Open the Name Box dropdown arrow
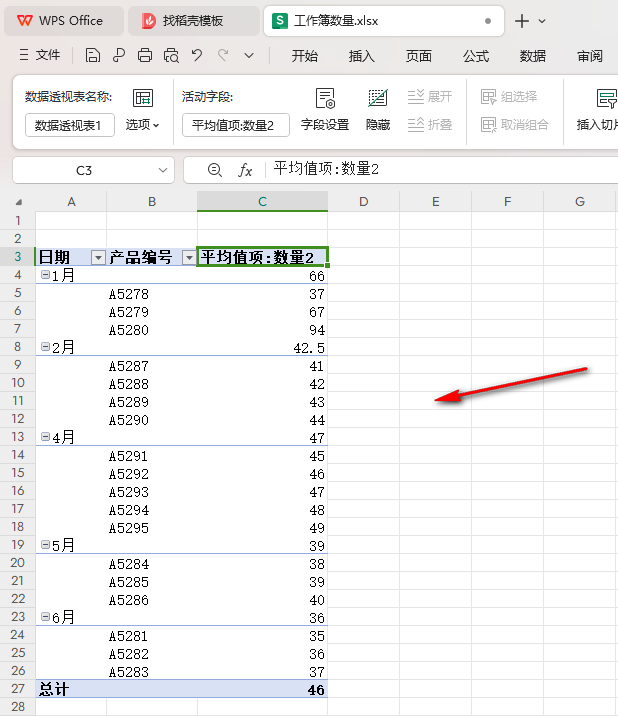This screenshot has height=716, width=618. tap(163, 170)
